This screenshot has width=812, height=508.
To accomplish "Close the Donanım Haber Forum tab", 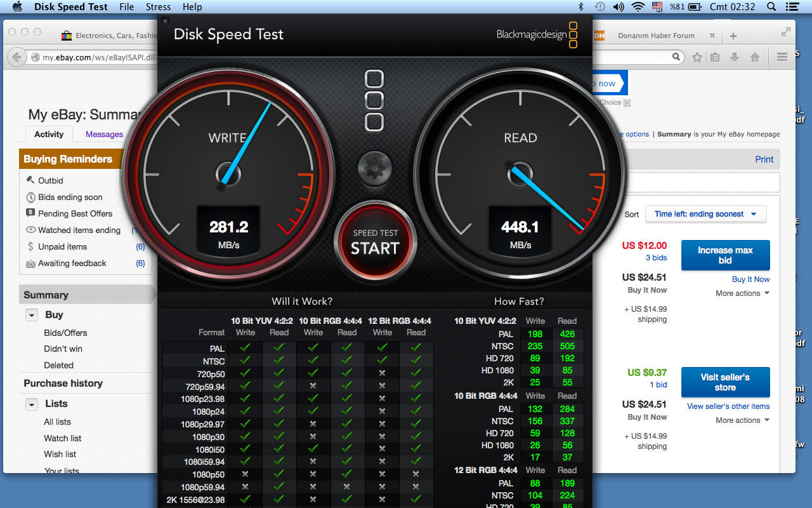I will click(x=712, y=36).
